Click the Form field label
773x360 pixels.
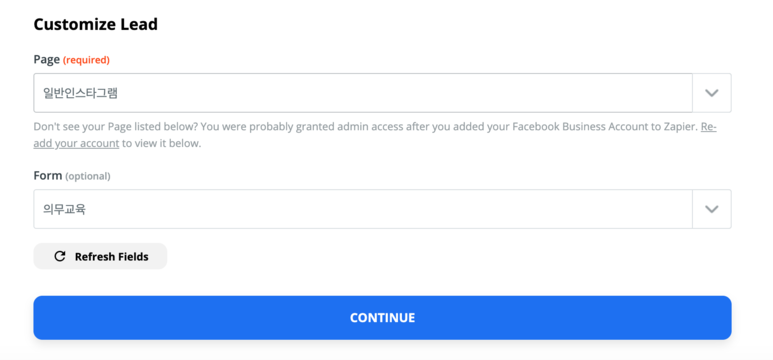(48, 176)
